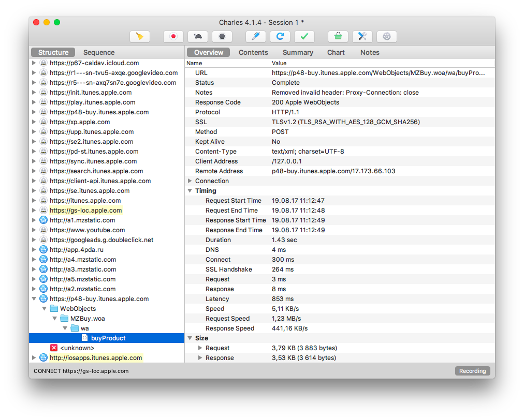The width and height of the screenshot is (524, 420).
Task: Select the https://upp.itunes.apple.com host
Action: point(92,132)
